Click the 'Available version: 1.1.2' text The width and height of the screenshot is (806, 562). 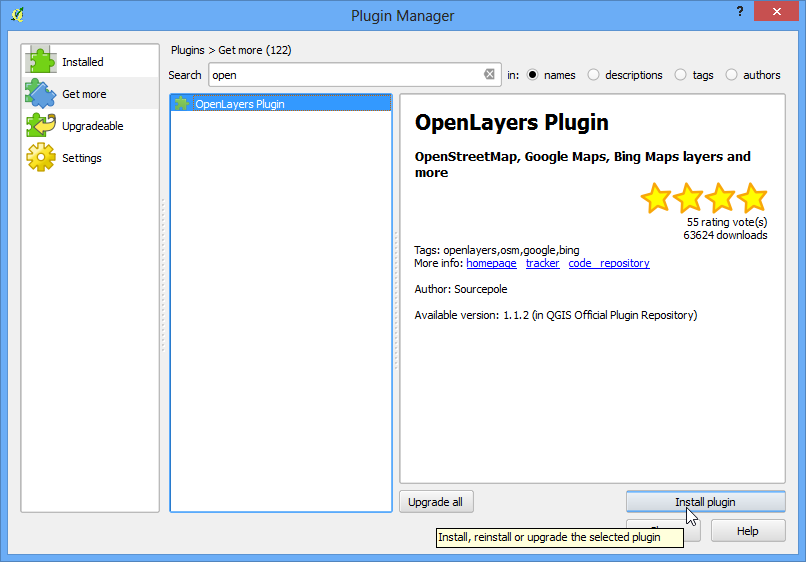471,315
